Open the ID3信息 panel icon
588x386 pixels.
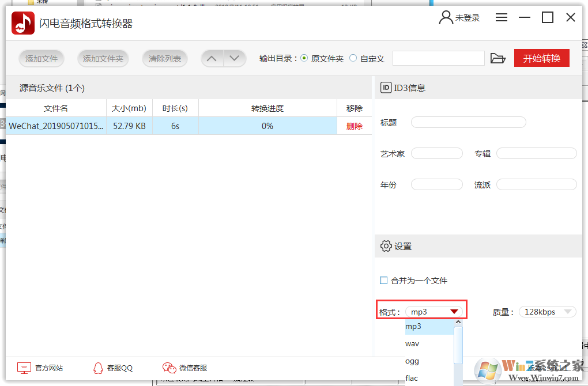(386, 87)
